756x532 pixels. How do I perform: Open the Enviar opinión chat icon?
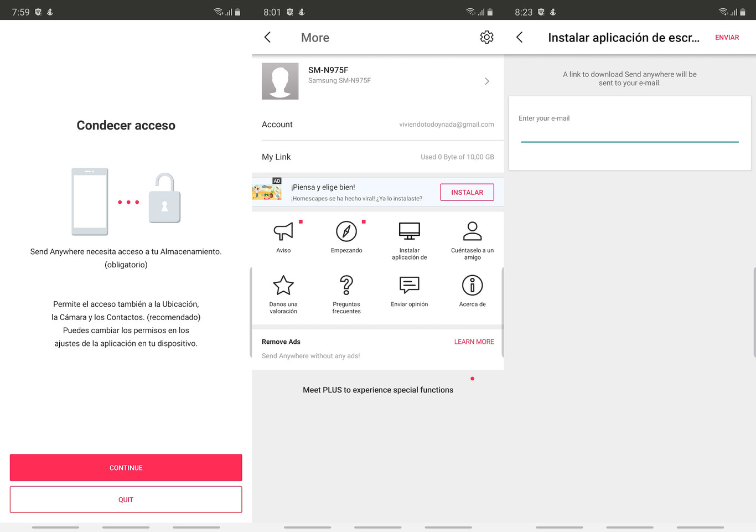tap(410, 286)
